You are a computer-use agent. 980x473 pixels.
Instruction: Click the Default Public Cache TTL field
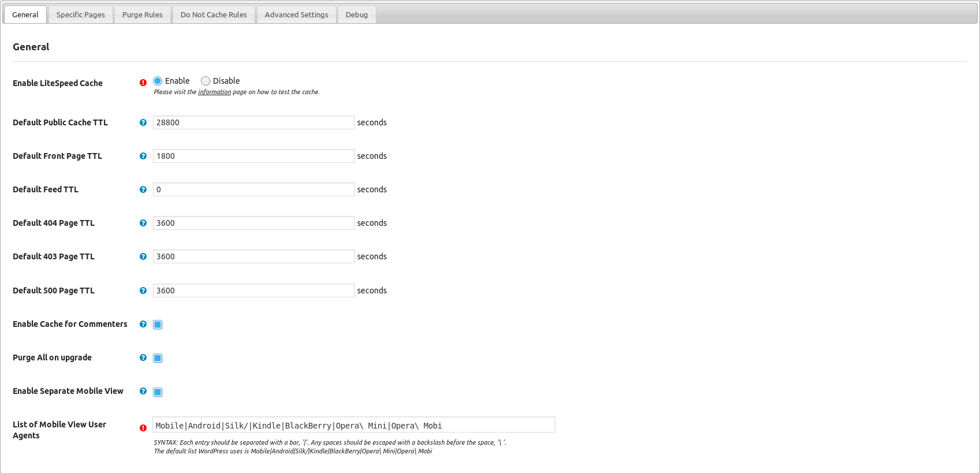(x=254, y=122)
